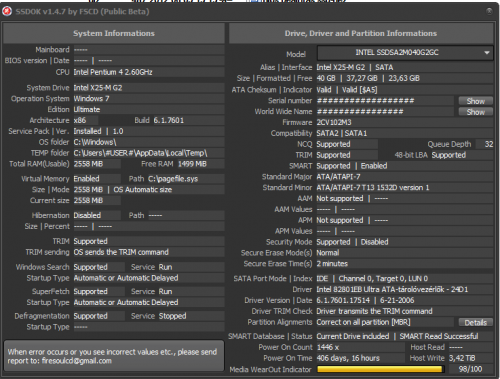Screen dimensions: 500x379
Task: Click CPU value Intel Pentium 4 2.60GHz
Action: [x=113, y=72]
